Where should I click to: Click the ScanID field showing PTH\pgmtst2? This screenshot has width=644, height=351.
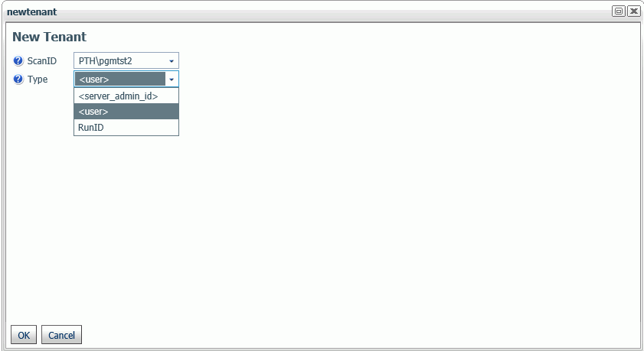pyautogui.click(x=126, y=60)
